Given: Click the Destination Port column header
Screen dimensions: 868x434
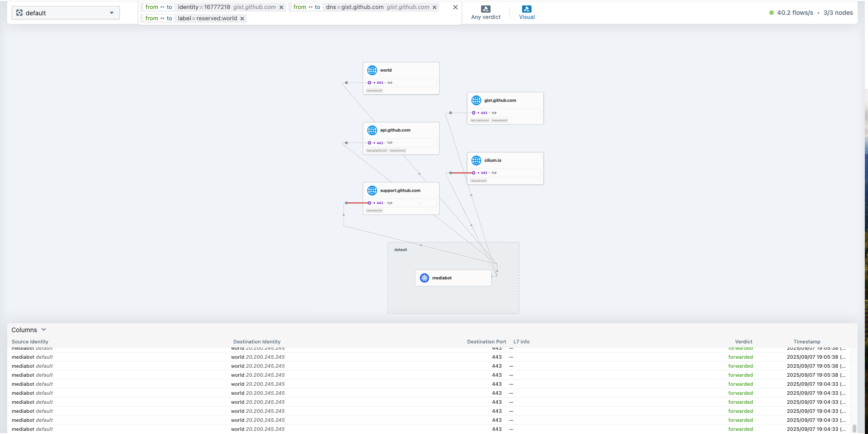Looking at the screenshot, I should (x=486, y=342).
